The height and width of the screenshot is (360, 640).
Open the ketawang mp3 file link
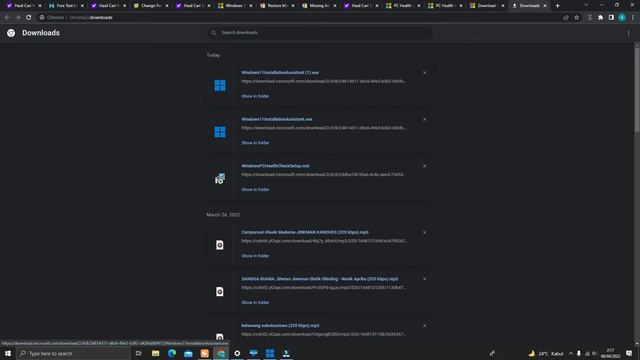280,326
